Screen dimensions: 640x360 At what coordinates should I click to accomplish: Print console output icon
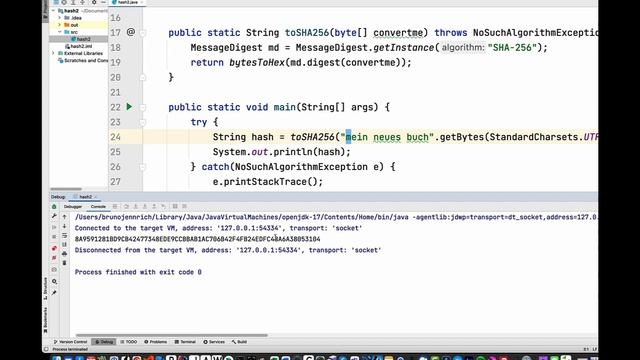tap(64, 253)
